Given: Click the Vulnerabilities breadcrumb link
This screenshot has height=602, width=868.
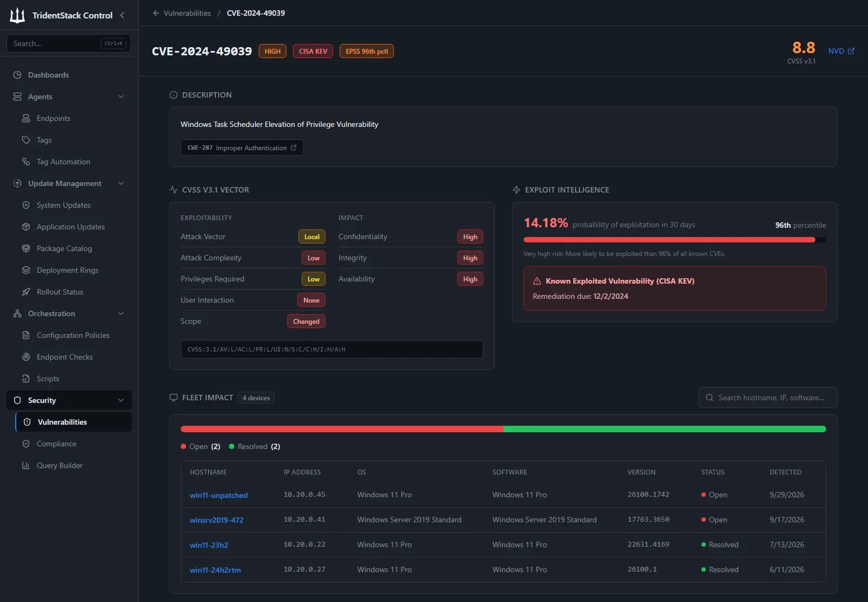Looking at the screenshot, I should tap(187, 13).
